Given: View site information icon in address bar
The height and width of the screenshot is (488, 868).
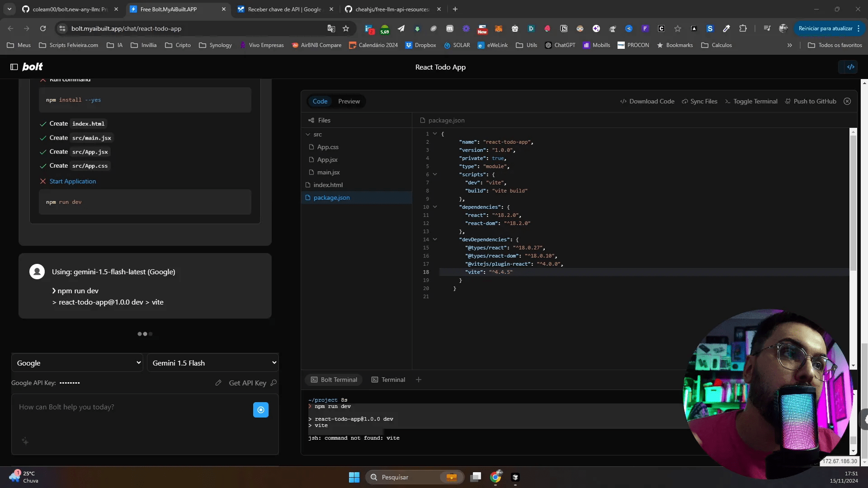Looking at the screenshot, I should point(62,28).
